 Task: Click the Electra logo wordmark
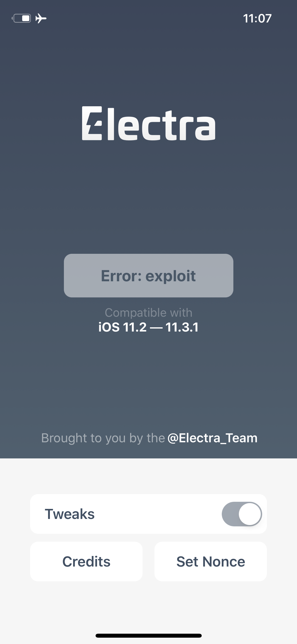(x=149, y=123)
